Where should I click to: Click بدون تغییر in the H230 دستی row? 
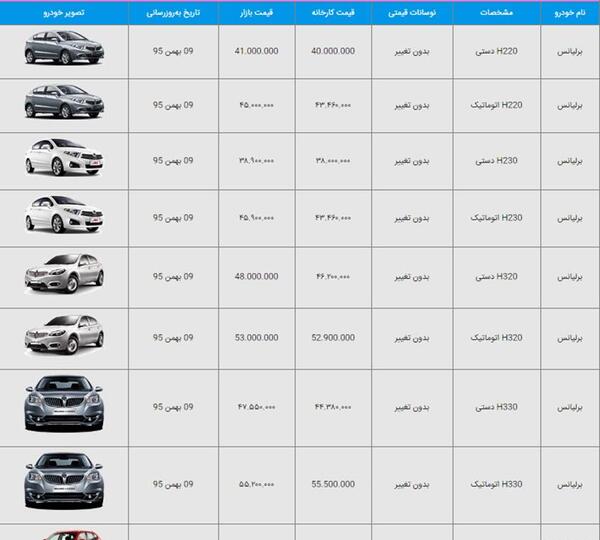[412, 161]
